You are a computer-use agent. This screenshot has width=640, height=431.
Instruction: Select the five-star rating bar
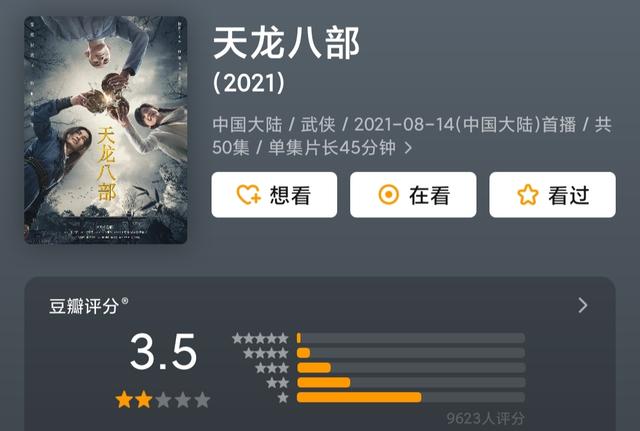tap(411, 338)
